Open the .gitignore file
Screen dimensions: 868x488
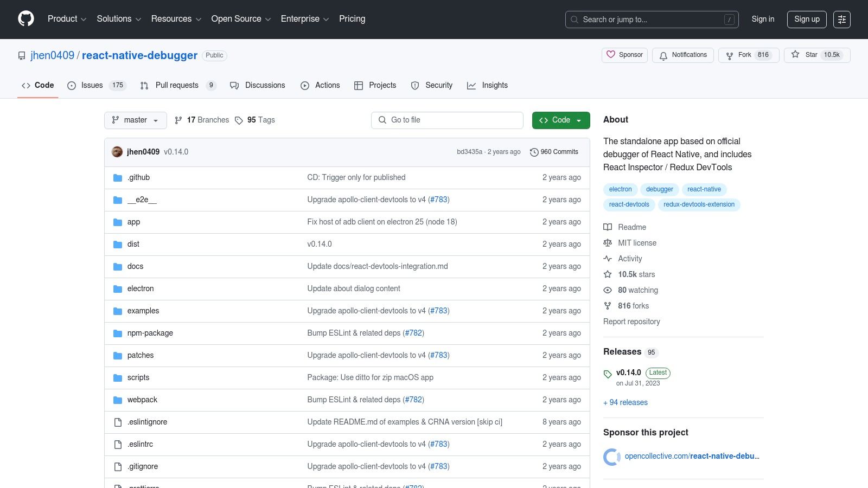point(143,466)
